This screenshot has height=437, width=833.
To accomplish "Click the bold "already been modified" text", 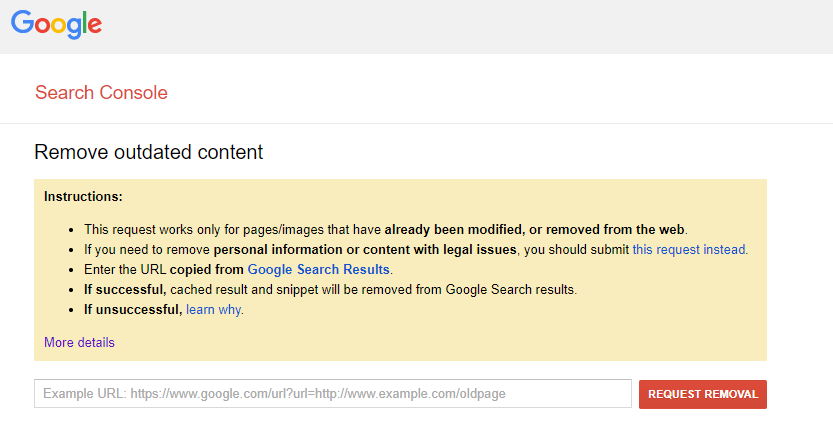I will coord(452,229).
